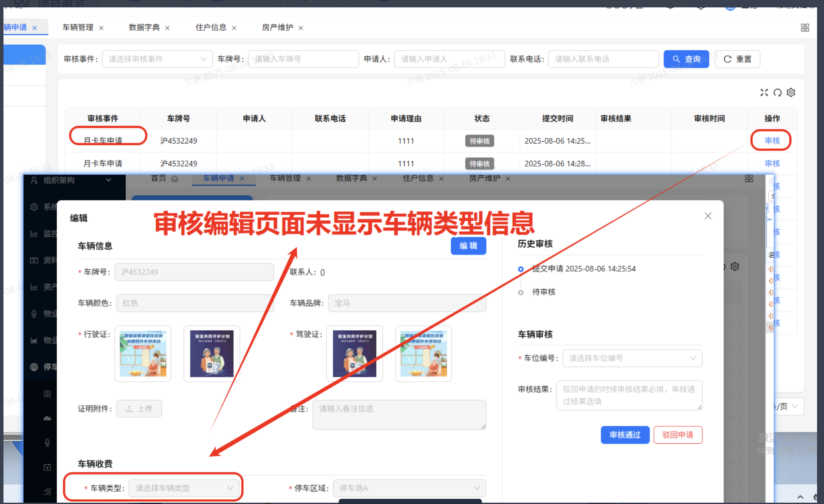Close the 数据字典 tab with its X icon
824x504 pixels.
click(x=167, y=28)
